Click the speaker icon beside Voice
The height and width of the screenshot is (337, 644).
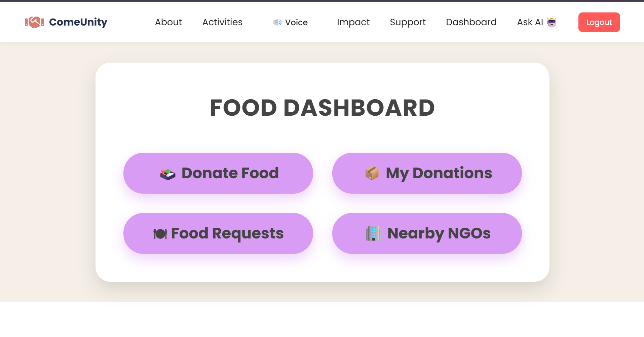[x=277, y=23]
